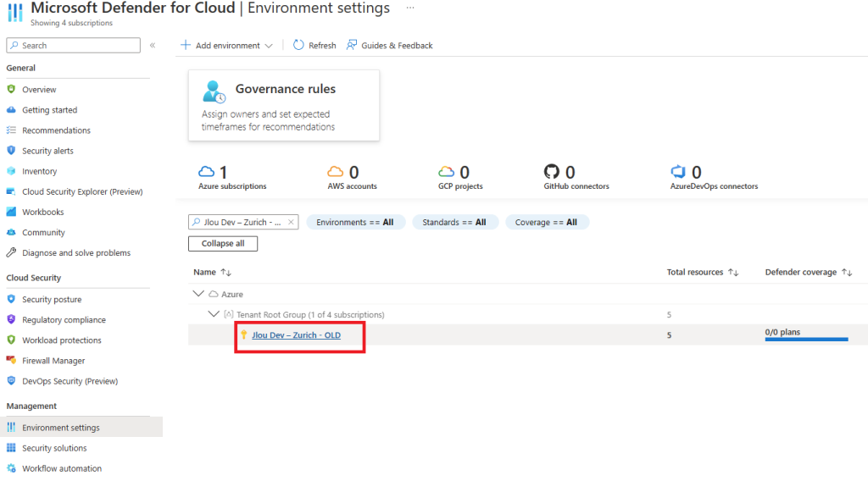Click the Refresh button label
868x481 pixels.
(x=322, y=46)
